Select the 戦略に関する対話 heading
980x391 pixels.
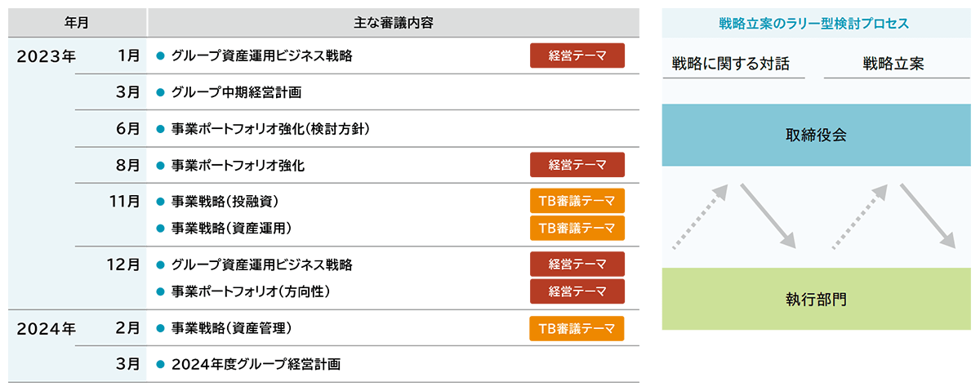click(x=731, y=64)
